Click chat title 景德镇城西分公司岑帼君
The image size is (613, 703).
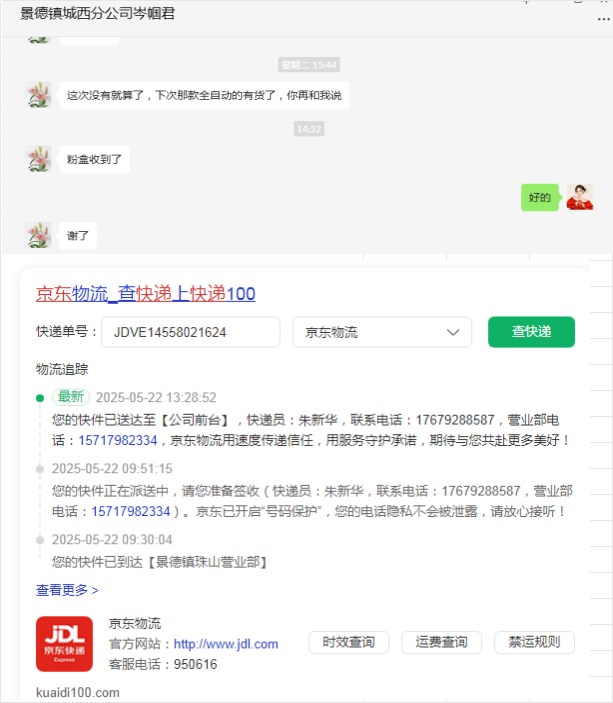(x=97, y=13)
